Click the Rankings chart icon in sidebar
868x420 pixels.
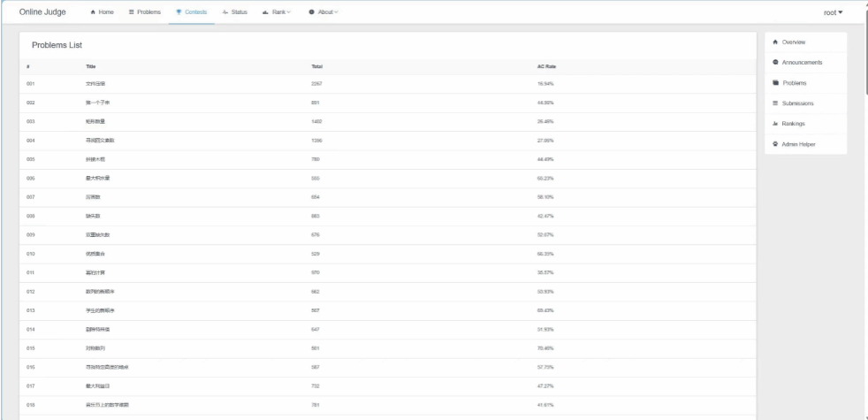pos(775,123)
